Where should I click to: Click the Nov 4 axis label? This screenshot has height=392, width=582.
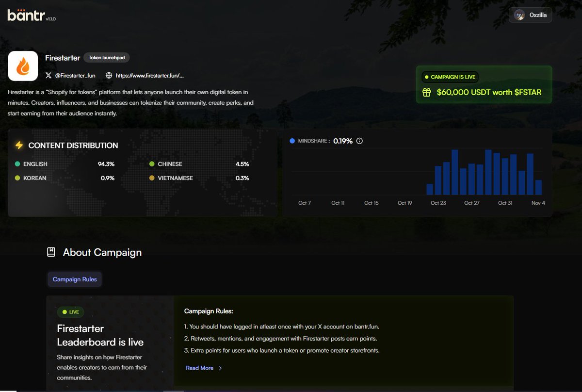pyautogui.click(x=538, y=203)
